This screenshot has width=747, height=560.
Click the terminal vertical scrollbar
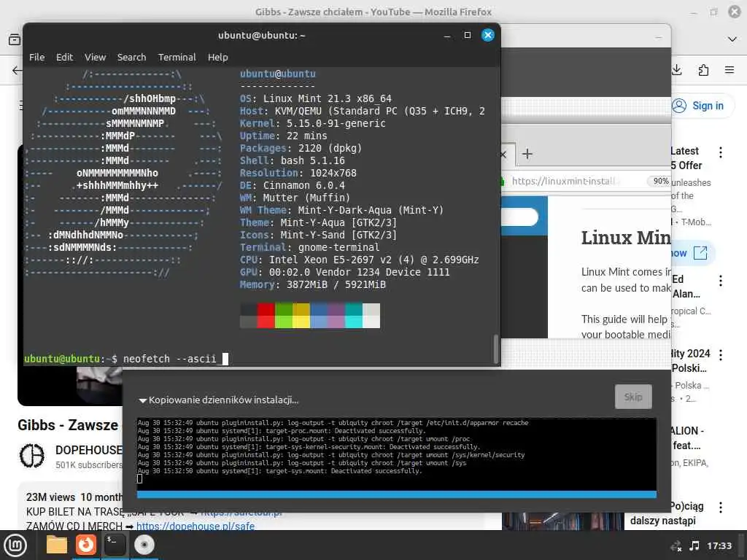click(495, 349)
